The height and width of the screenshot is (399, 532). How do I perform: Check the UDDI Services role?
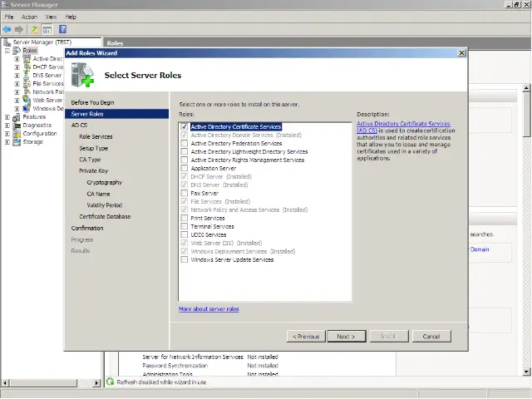(x=185, y=234)
